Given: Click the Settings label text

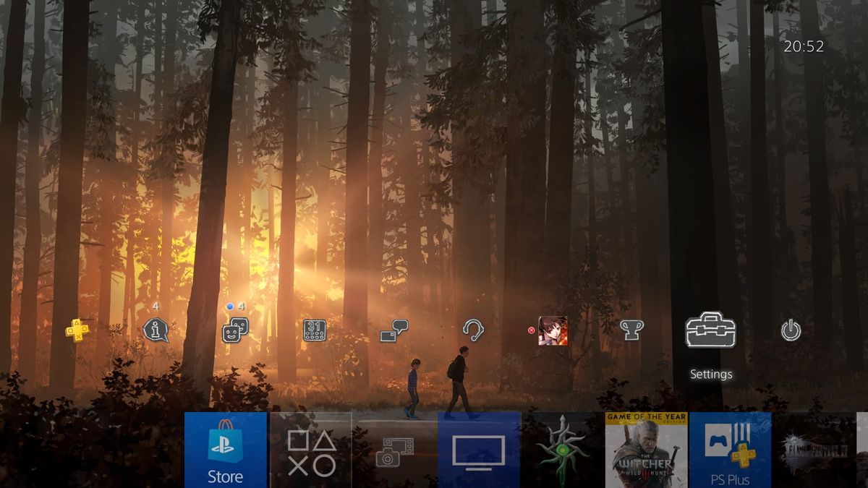Looking at the screenshot, I should coord(711,374).
